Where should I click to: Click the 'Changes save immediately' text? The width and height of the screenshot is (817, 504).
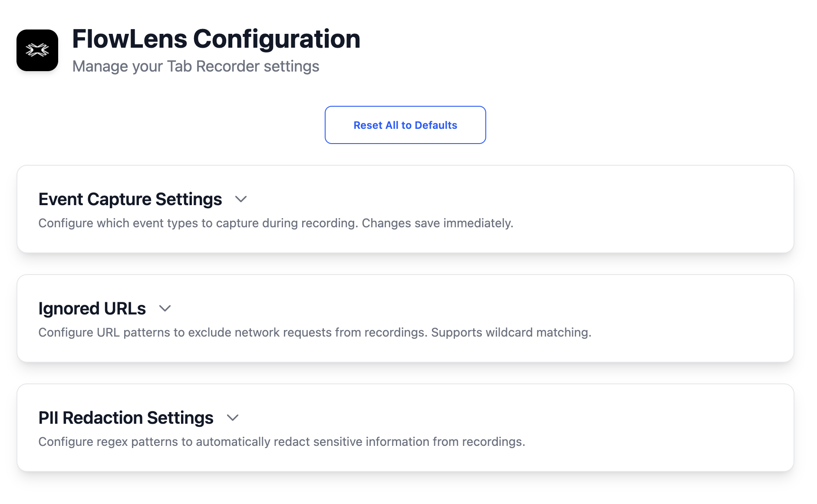coord(437,223)
